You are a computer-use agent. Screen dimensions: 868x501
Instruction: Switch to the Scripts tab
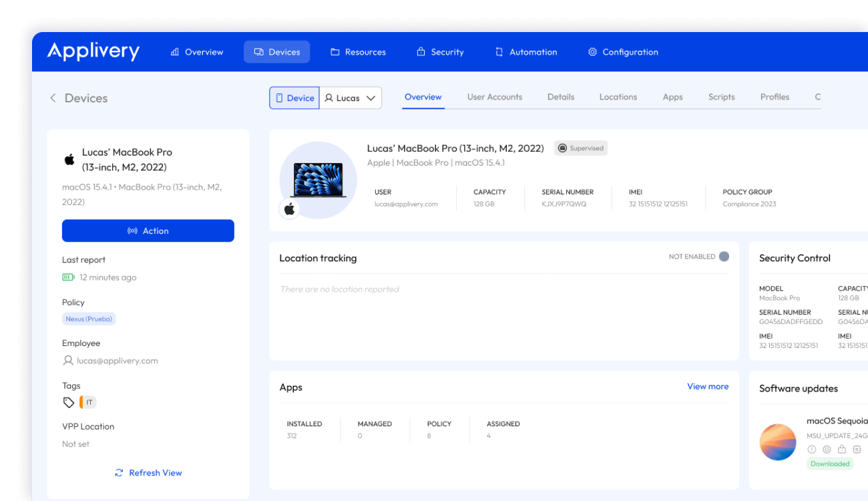tap(721, 97)
